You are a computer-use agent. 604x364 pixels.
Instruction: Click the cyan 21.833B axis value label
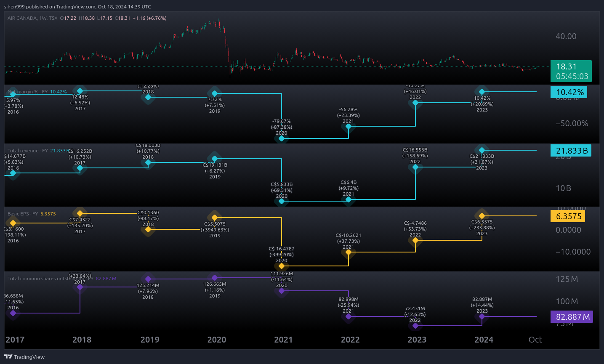tap(571, 151)
